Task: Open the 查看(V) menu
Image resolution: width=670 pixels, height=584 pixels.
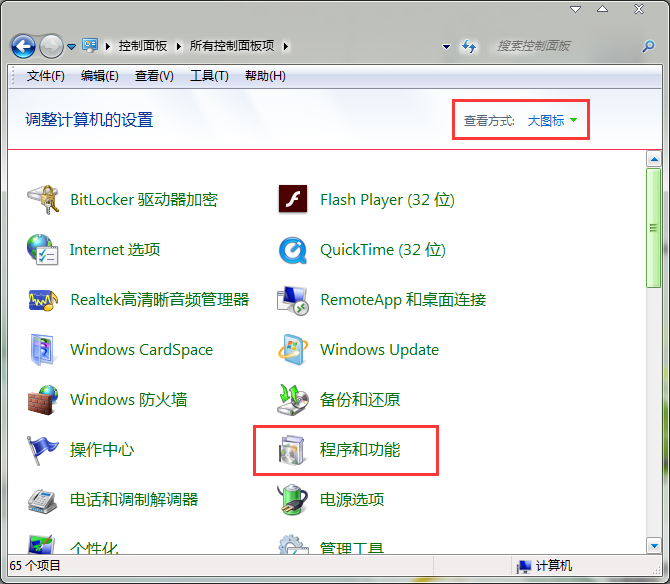Action: [154, 76]
